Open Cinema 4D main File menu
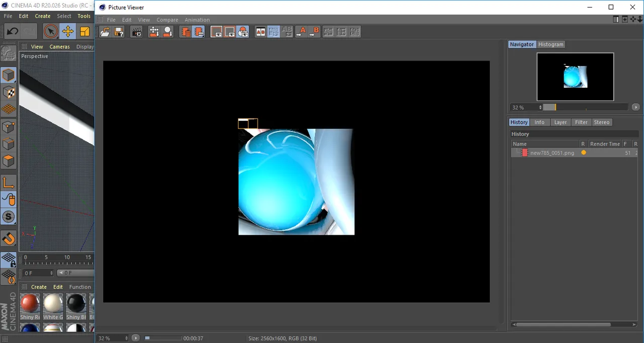Image resolution: width=644 pixels, height=343 pixels. pos(8,16)
